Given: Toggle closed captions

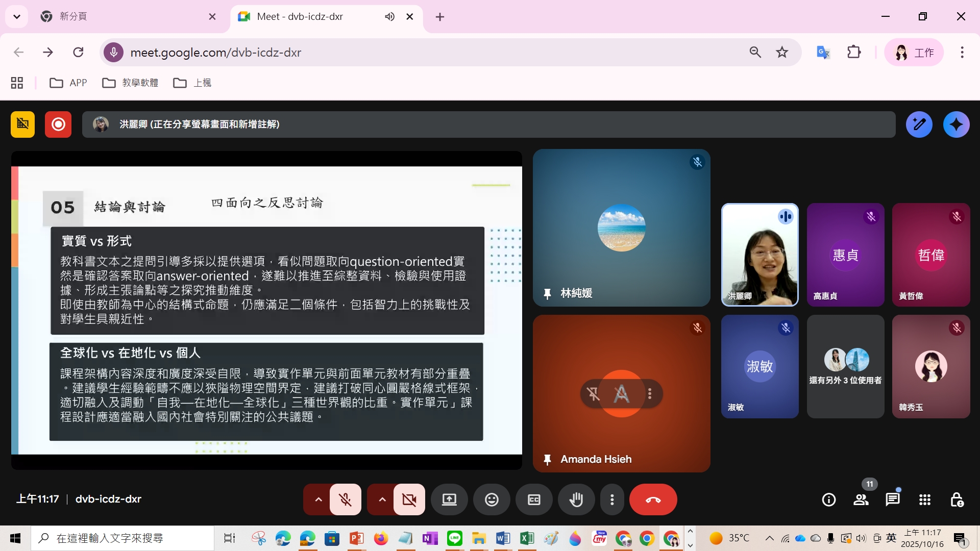Looking at the screenshot, I should coord(534,499).
